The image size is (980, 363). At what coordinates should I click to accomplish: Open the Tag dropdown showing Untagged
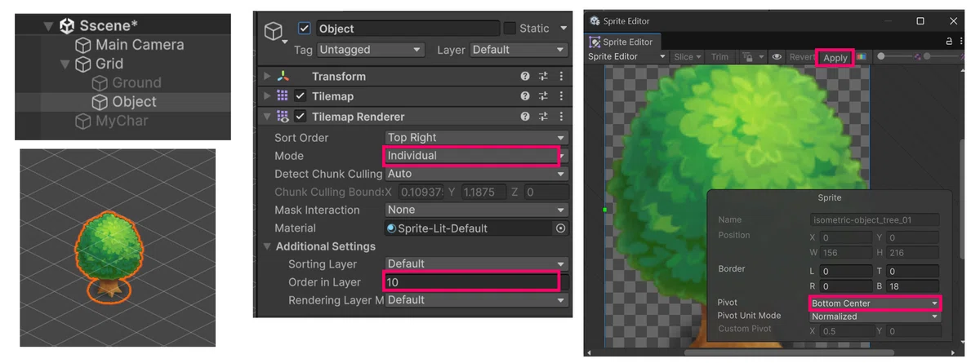click(x=371, y=50)
